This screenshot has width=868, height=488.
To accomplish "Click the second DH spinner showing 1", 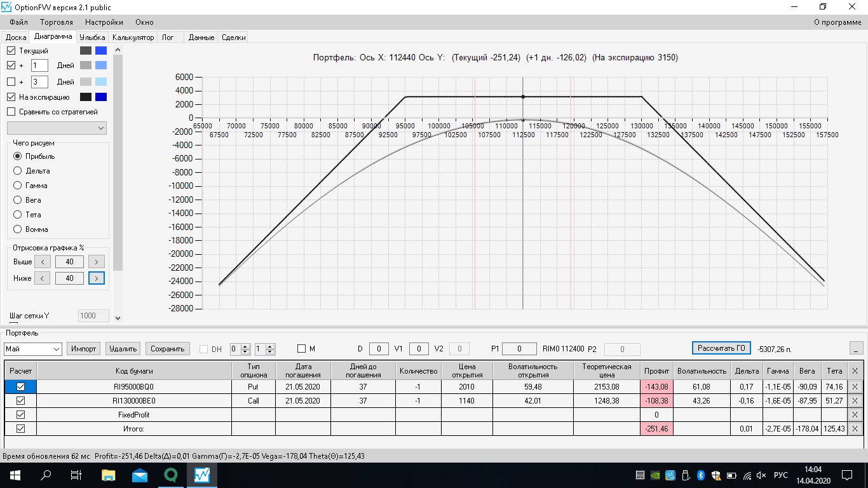I will tap(264, 349).
